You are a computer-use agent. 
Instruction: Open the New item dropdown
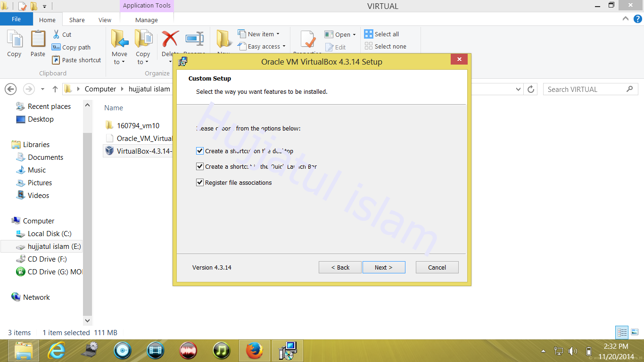258,34
